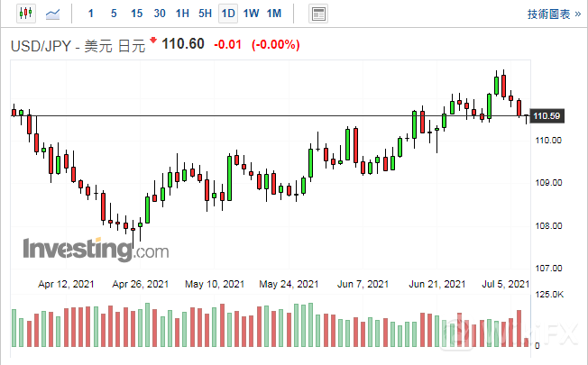The height and width of the screenshot is (365, 588).
Task: Click the double-arrow next to 技術圖表
Action: pyautogui.click(x=576, y=14)
